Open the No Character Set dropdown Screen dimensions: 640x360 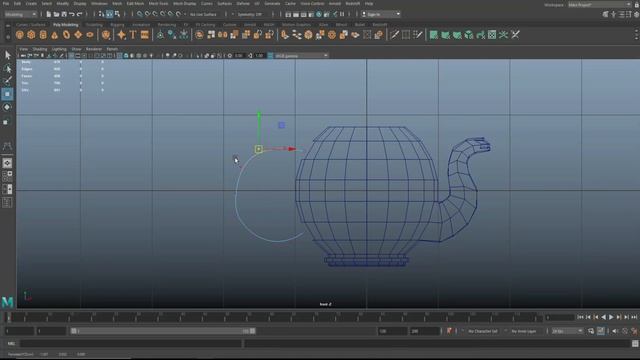coord(482,331)
